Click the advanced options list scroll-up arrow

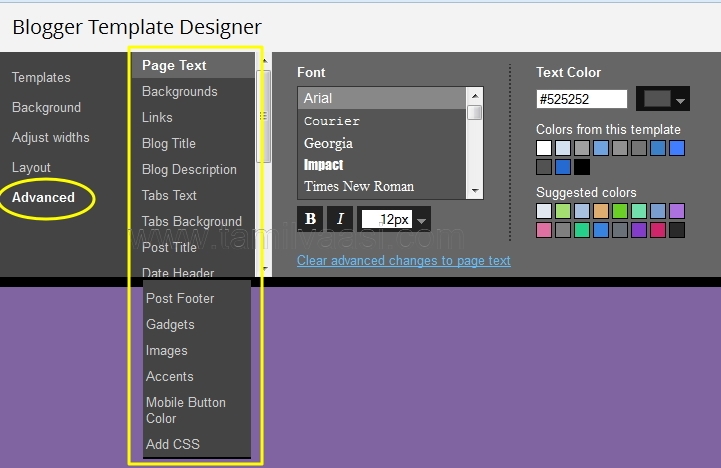pyautogui.click(x=264, y=61)
